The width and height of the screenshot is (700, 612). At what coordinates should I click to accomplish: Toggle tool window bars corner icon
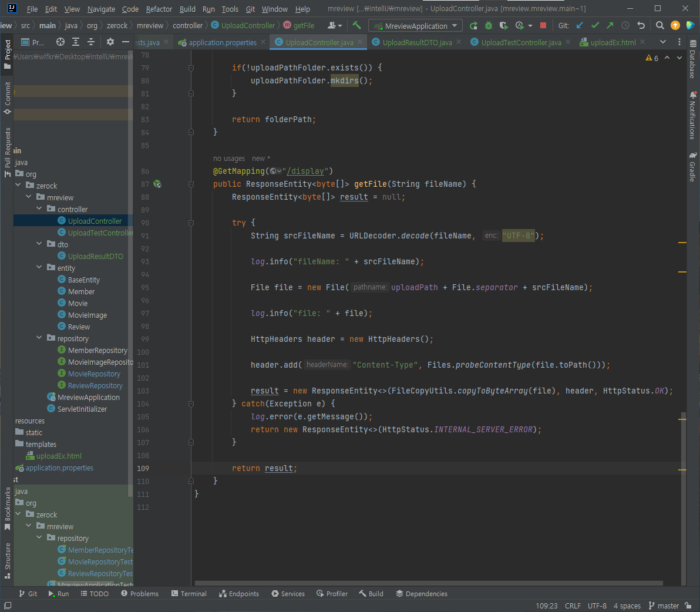[7, 606]
